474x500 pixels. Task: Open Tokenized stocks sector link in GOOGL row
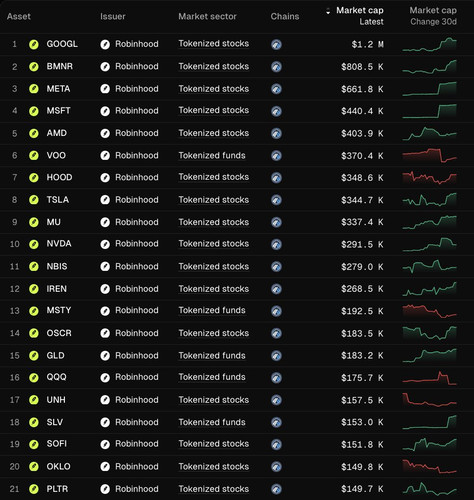click(214, 44)
